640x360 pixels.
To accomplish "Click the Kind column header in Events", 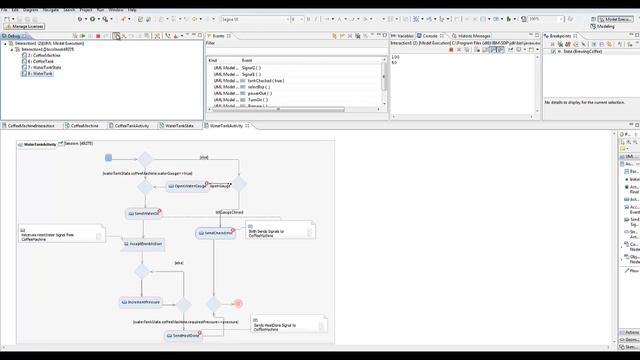I will (213, 60).
